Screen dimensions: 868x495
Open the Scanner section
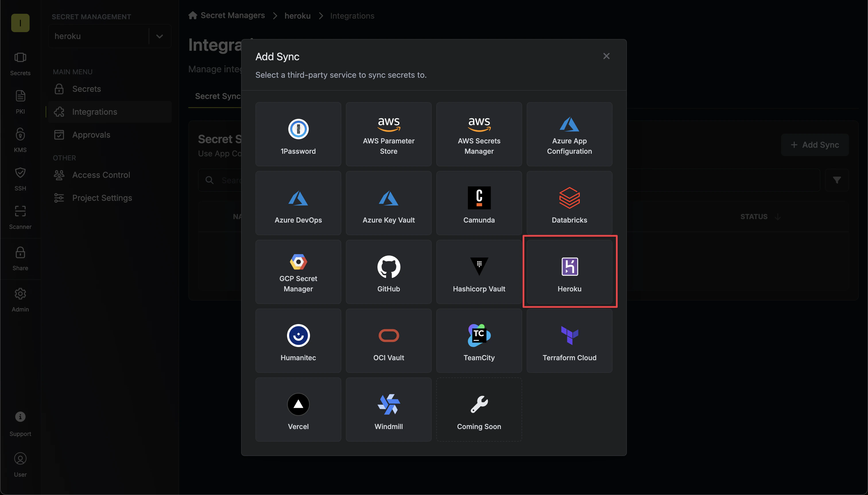(20, 217)
